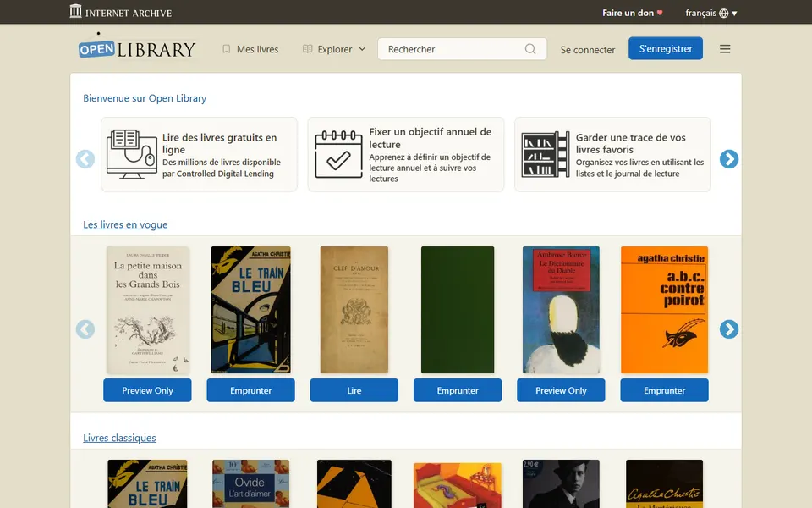Open the hamburger menu icon
The width and height of the screenshot is (812, 508).
click(x=725, y=49)
